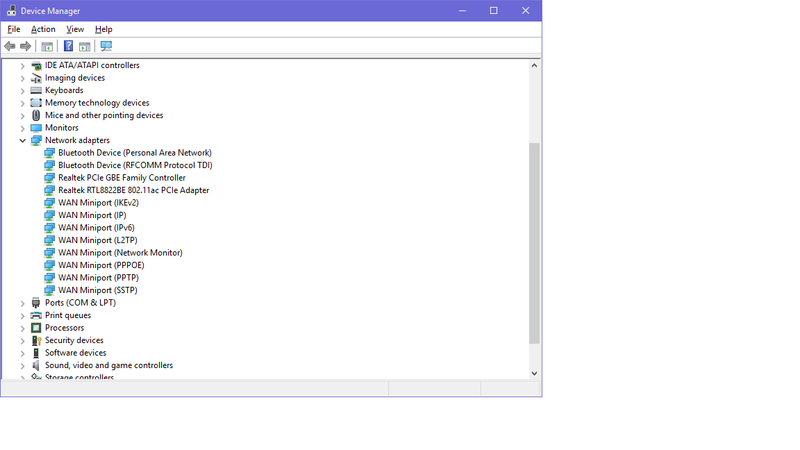Select WAN Miniport (IKEv2) entry

pyautogui.click(x=98, y=203)
